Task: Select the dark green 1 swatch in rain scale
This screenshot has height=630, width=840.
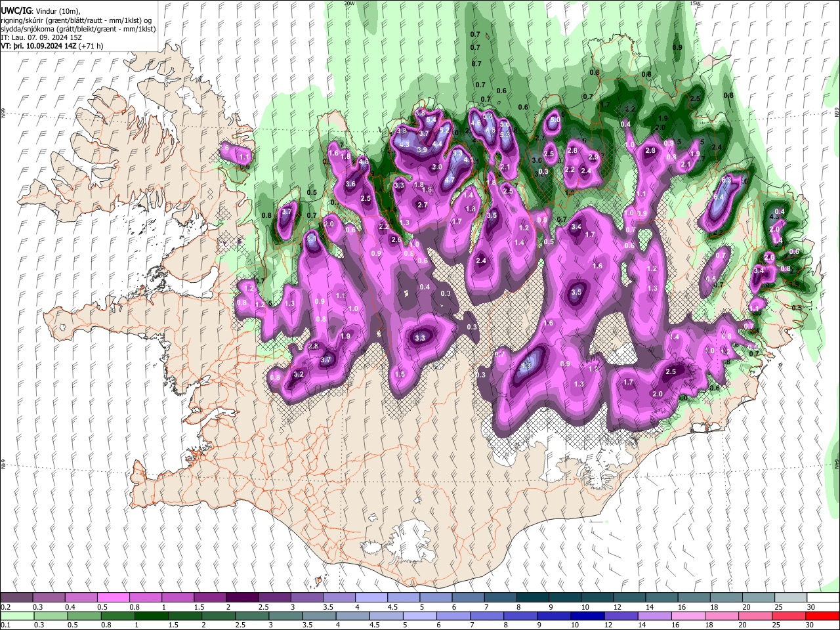Action: [151, 616]
